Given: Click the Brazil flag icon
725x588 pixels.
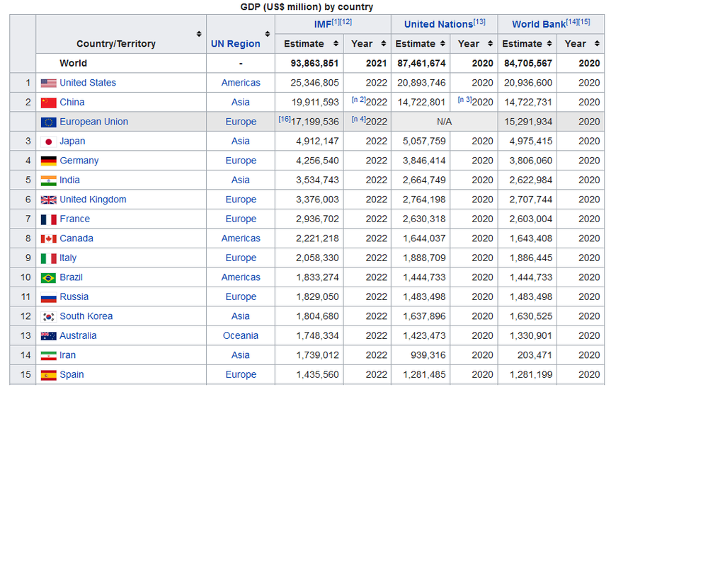Looking at the screenshot, I should pos(49,277).
